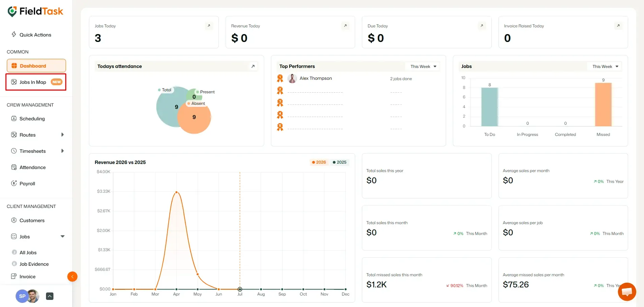
Task: Open Jobs In Map page
Action: (36, 82)
